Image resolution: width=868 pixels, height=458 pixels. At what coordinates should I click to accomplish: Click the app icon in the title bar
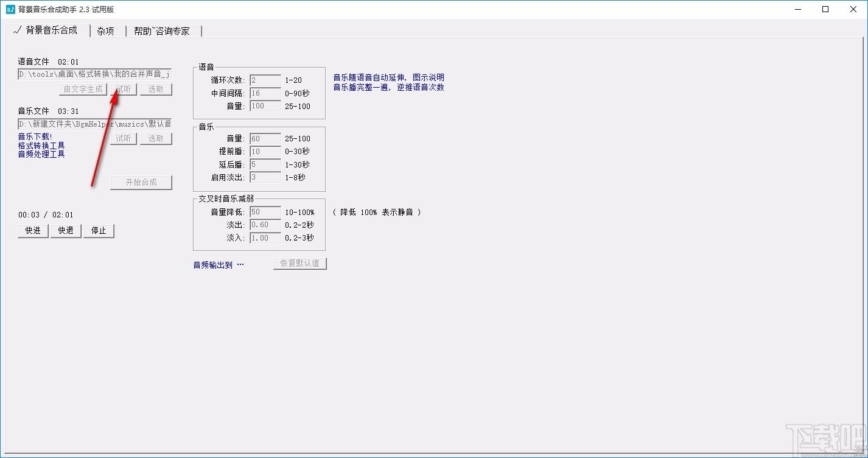pyautogui.click(x=10, y=9)
